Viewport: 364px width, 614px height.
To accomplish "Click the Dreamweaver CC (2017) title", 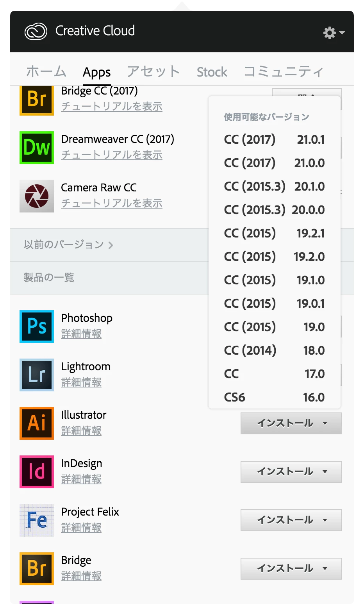I will point(118,139).
